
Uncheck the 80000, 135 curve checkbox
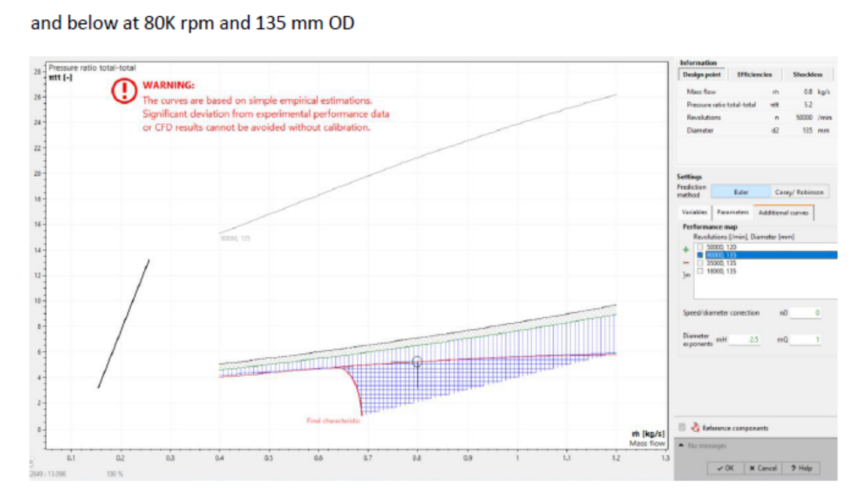click(700, 255)
